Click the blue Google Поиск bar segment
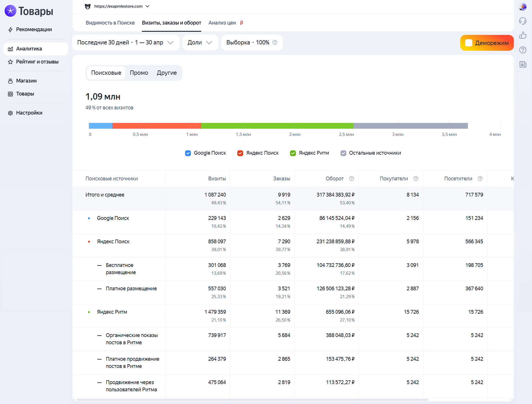 pyautogui.click(x=101, y=126)
